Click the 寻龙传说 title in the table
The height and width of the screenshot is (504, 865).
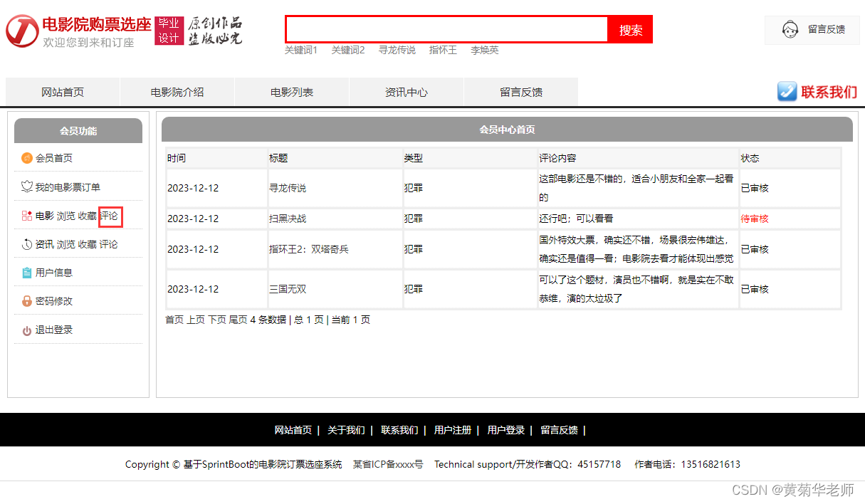point(288,188)
